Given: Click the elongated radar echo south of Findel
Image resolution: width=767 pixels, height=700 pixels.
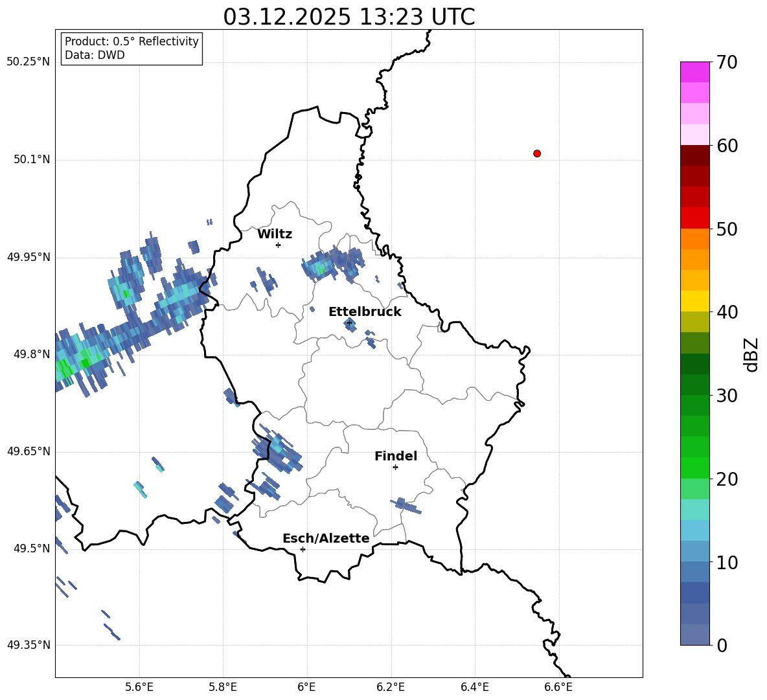Looking at the screenshot, I should coord(406,506).
